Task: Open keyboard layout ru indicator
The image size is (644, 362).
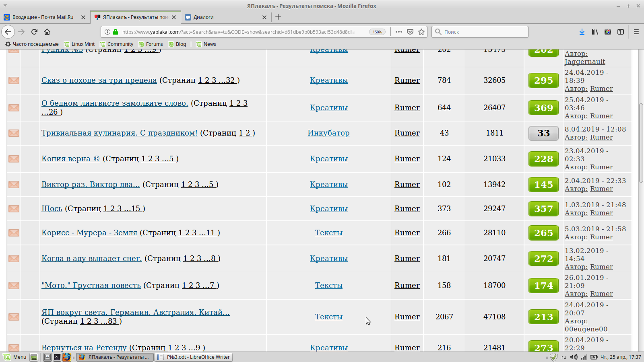Action: (x=564, y=357)
